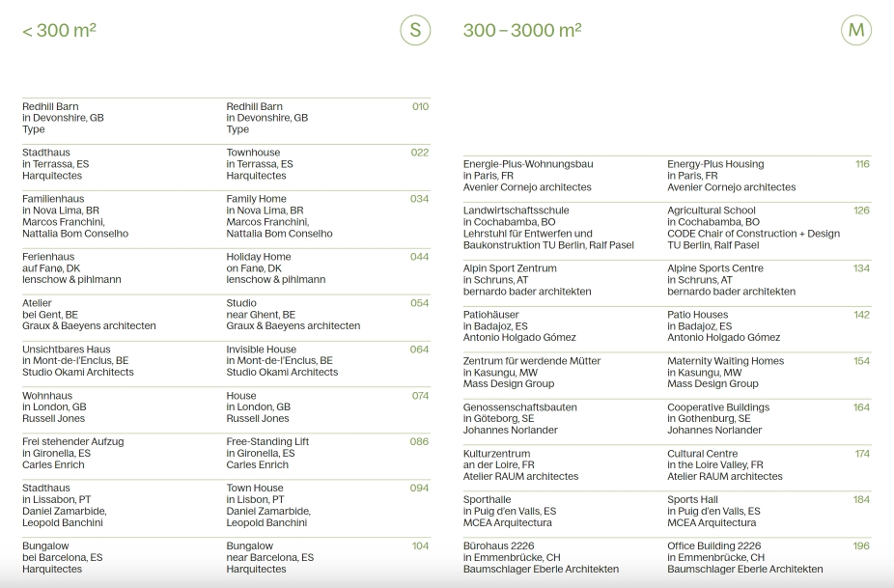894x588 pixels.
Task: Click German title 'Unsichtbares Haus'
Action: 67,350
